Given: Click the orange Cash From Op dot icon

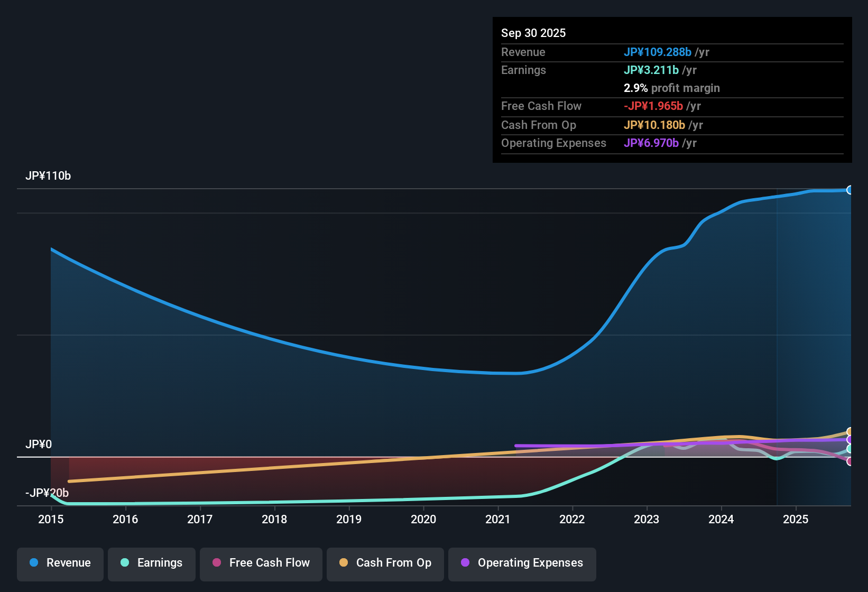Looking at the screenshot, I should pos(344,563).
